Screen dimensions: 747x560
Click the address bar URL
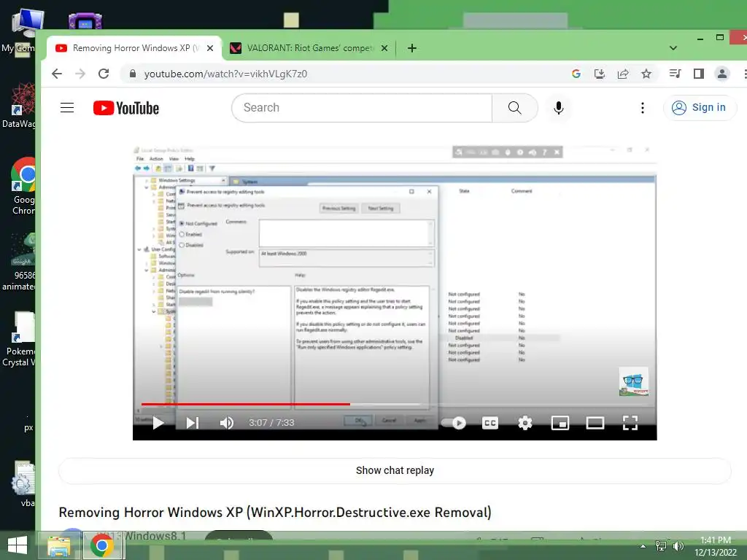pyautogui.click(x=226, y=74)
